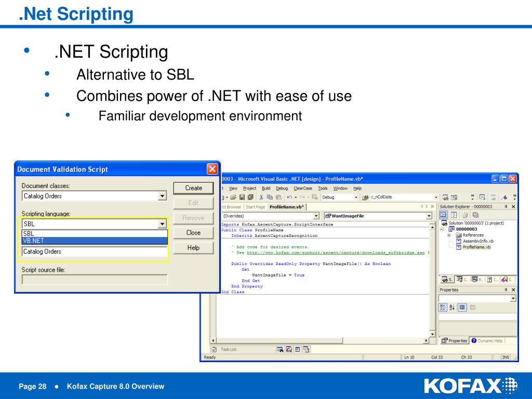Open the Debug configuration dropdown

click(x=356, y=197)
